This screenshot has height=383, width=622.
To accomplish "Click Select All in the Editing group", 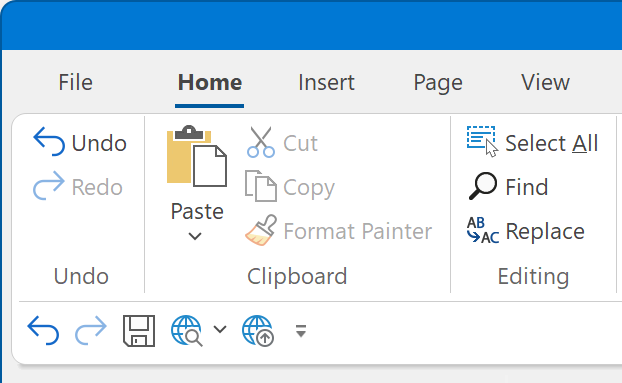I will click(532, 142).
